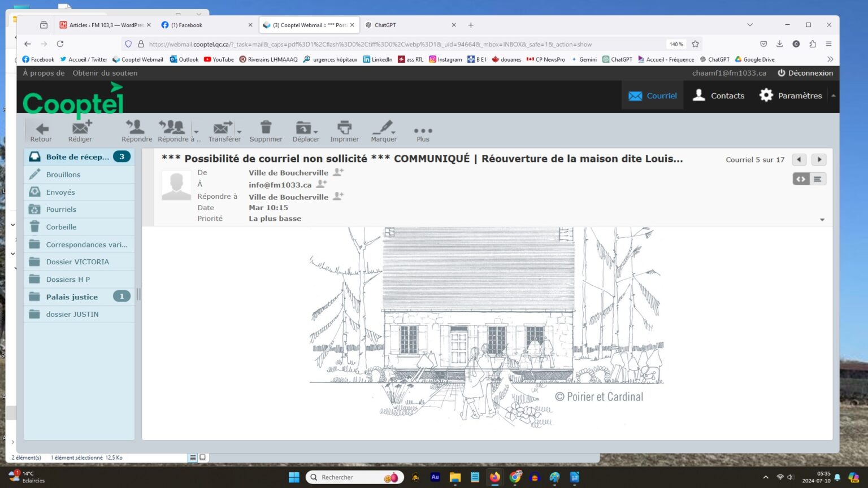
Task: Open the Palais justice folder
Action: click(x=72, y=297)
